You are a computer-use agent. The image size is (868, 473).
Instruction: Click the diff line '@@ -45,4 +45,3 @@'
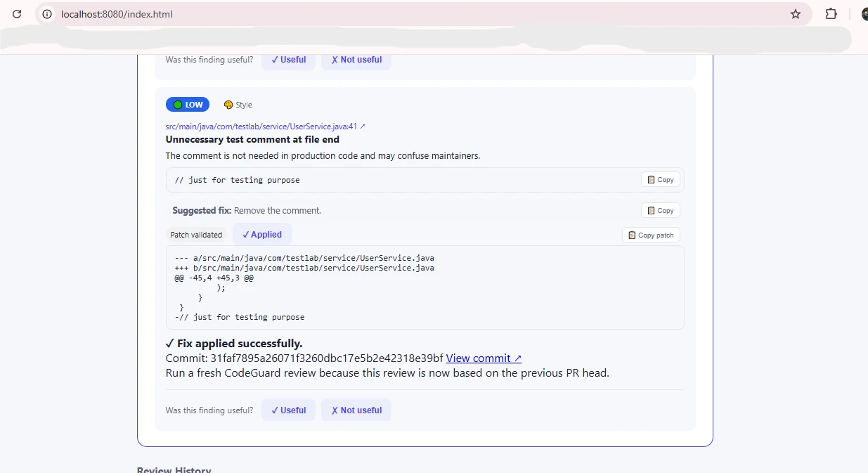pyautogui.click(x=214, y=278)
